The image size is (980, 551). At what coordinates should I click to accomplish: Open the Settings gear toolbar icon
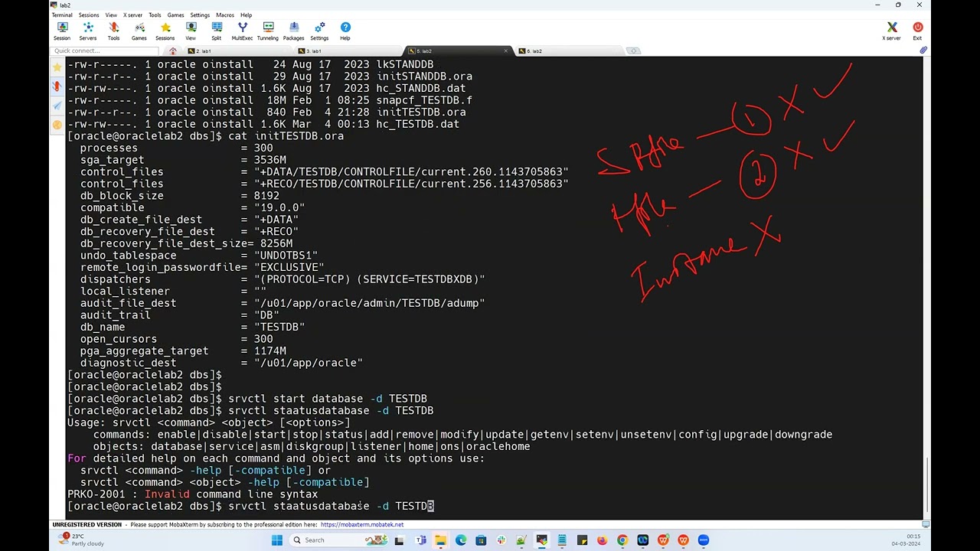click(x=319, y=31)
